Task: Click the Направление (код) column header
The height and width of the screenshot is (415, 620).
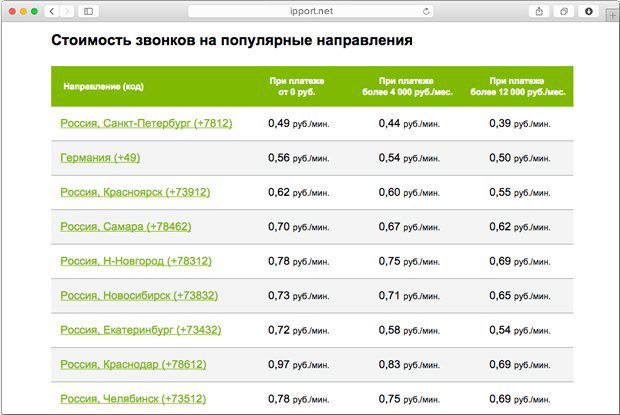Action: coord(104,87)
